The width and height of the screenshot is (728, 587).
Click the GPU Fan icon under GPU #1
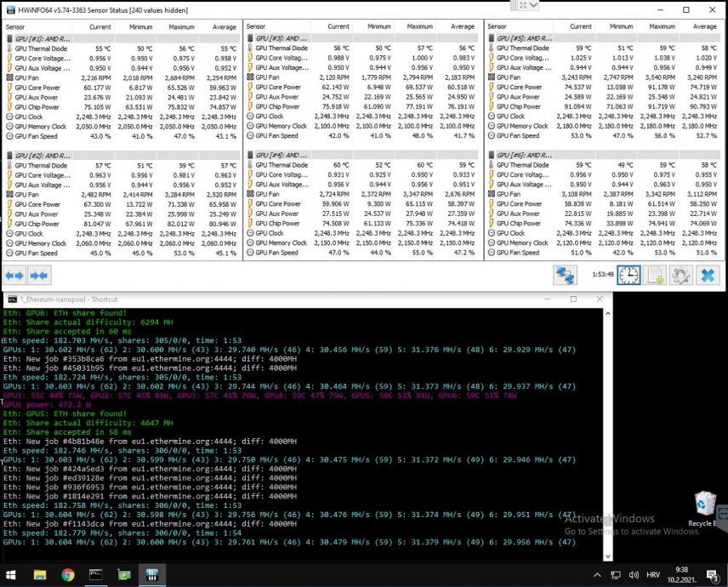point(9,77)
